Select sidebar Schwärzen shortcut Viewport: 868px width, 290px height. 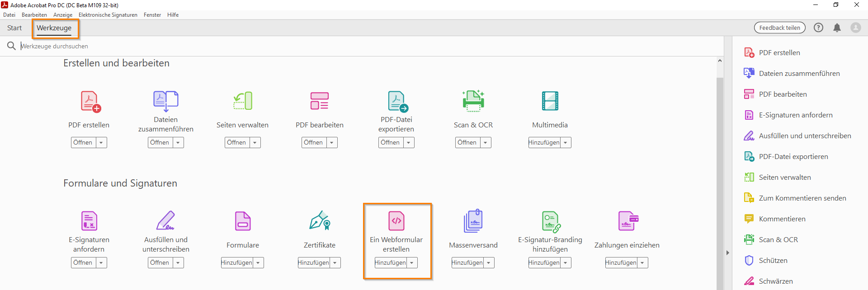coord(769,281)
